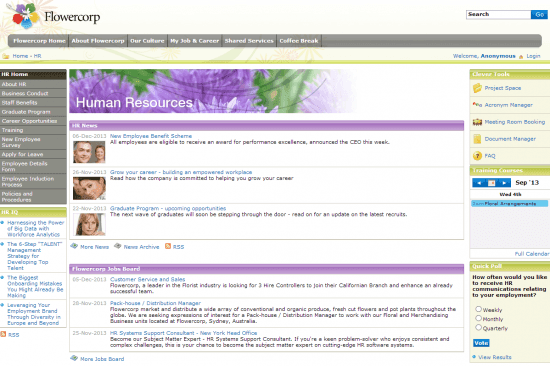Image resolution: width=550 pixels, height=366 pixels.
Task: Select HR Home in the sidebar
Action: tap(33, 74)
